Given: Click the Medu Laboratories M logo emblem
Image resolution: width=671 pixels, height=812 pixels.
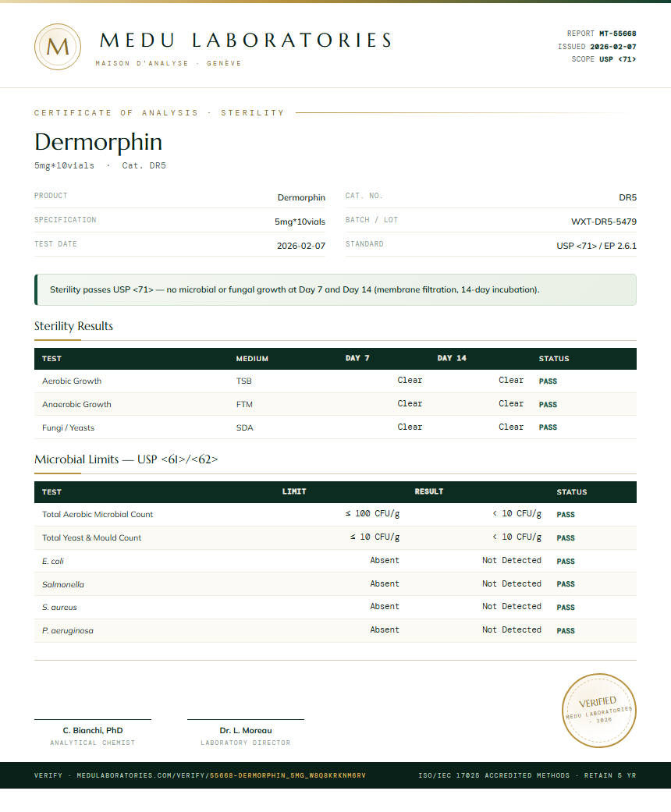Looking at the screenshot, I should pyautogui.click(x=58, y=47).
